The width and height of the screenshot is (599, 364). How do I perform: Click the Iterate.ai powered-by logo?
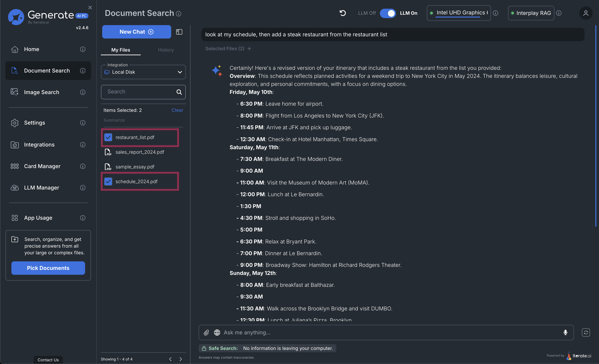(x=579, y=356)
